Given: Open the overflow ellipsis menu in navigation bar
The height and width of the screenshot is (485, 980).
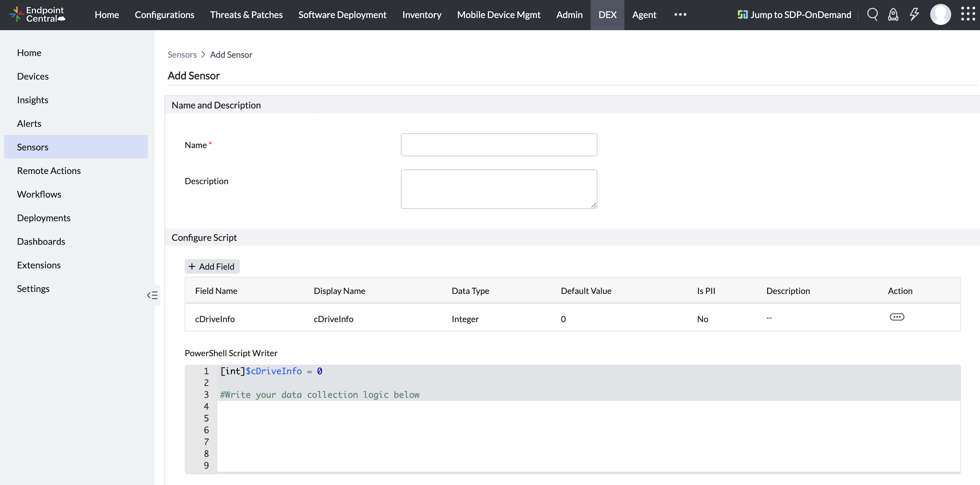Looking at the screenshot, I should click(x=680, y=15).
